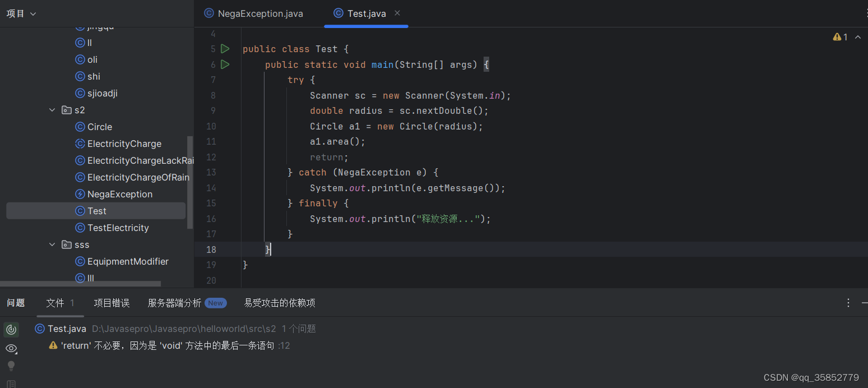Click the s2 package folder icon
868x388 pixels.
67,110
